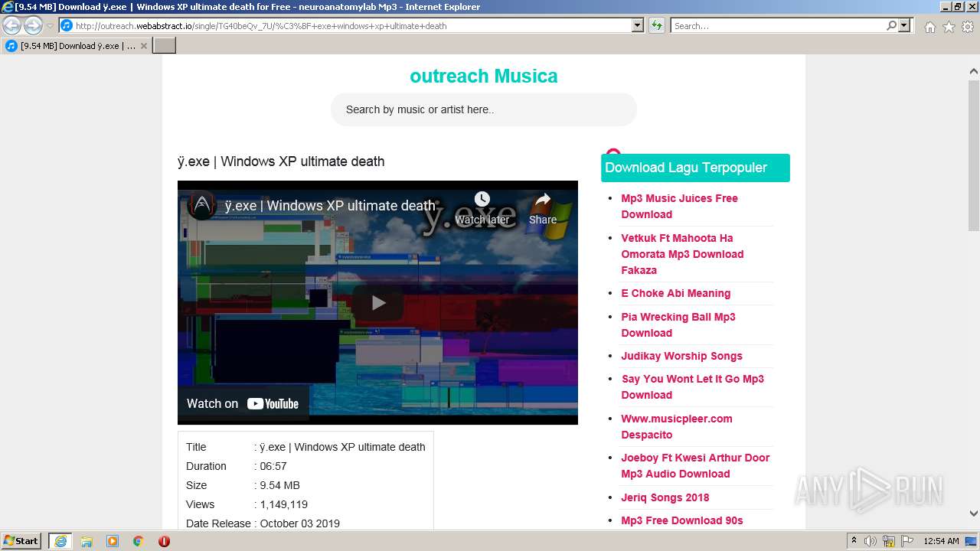
Task: Open 'Judikay Worship Songs' link
Action: tap(681, 356)
